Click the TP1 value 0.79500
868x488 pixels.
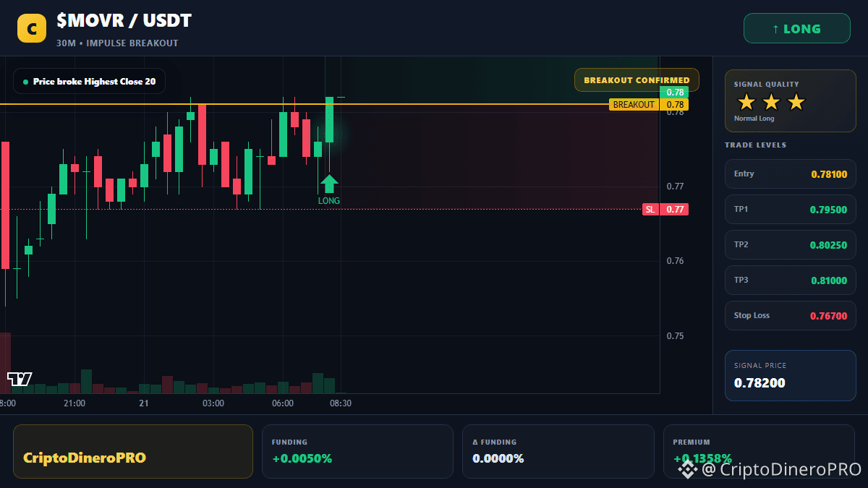click(x=829, y=210)
